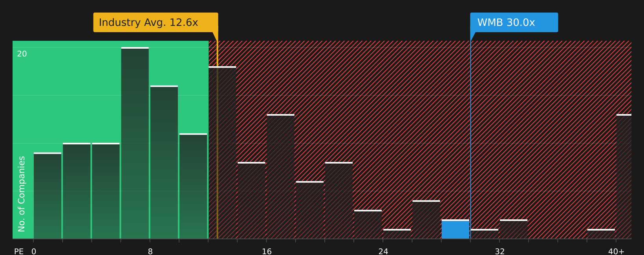The width and height of the screenshot is (644, 255).
Task: Click the x-axis label 8
Action: [150, 251]
